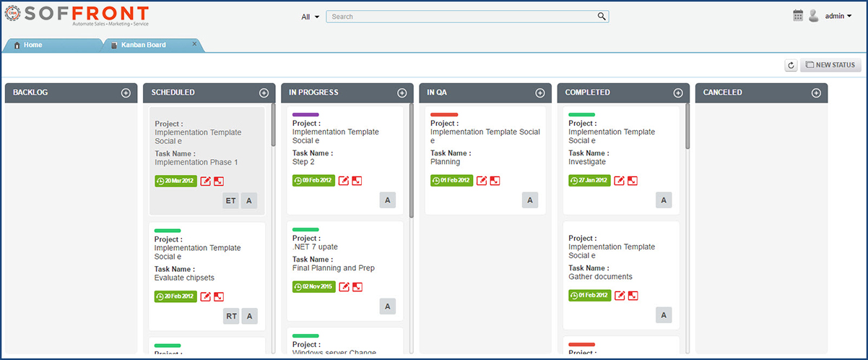Click the green label on Investigate card

tap(582, 114)
